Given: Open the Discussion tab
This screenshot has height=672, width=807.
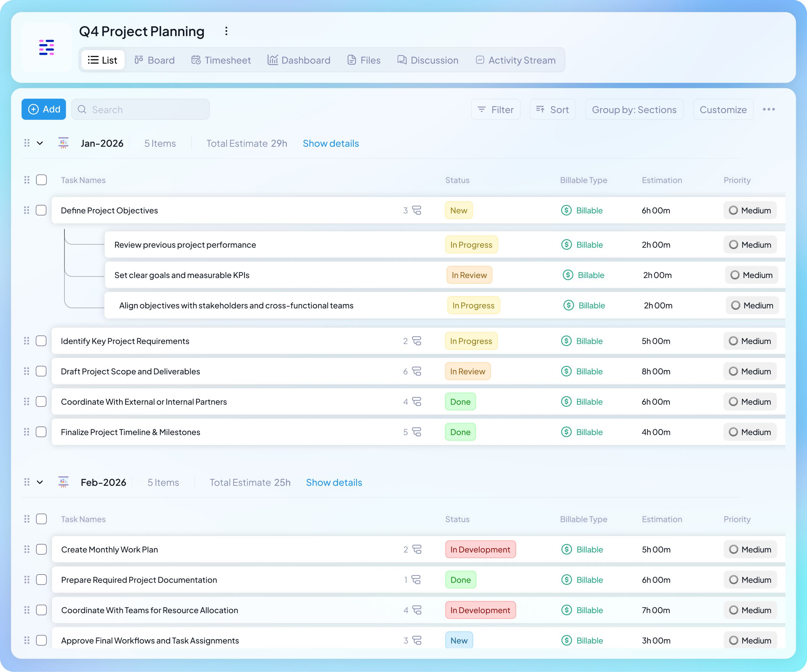Looking at the screenshot, I should (428, 60).
